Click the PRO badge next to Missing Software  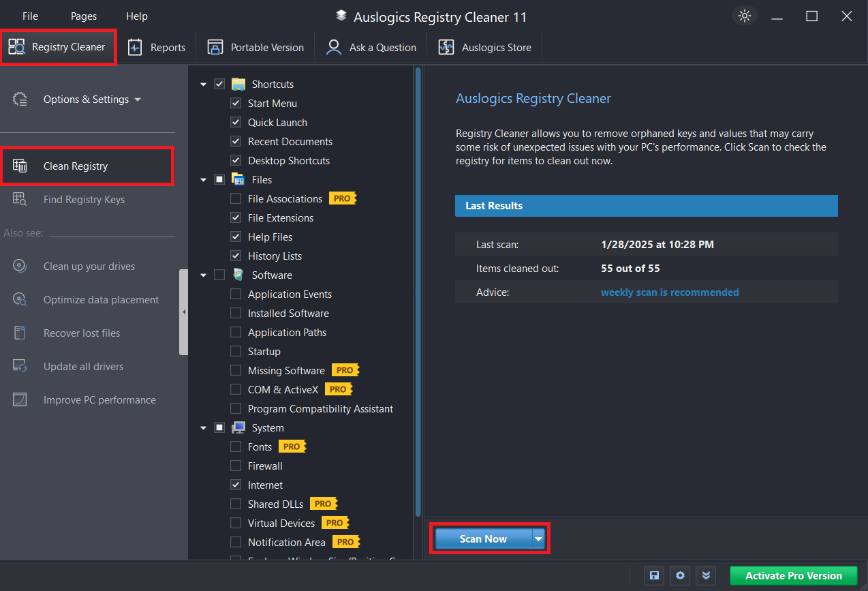point(345,370)
